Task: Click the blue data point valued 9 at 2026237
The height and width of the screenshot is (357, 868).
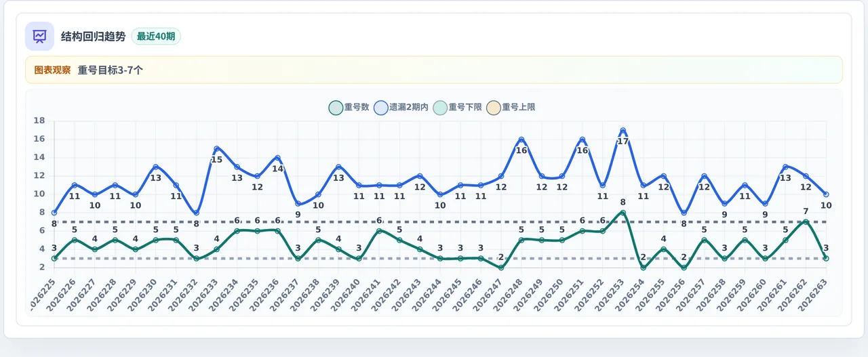Action: pyautogui.click(x=298, y=204)
